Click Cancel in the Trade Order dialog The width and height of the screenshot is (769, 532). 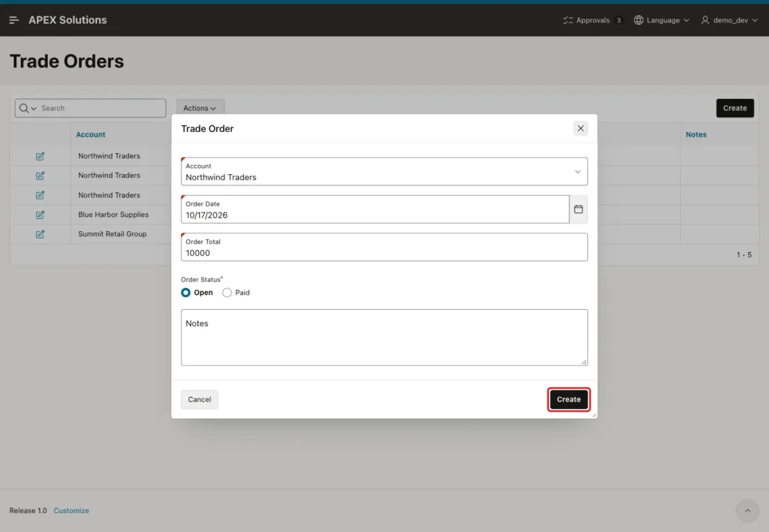tap(199, 400)
